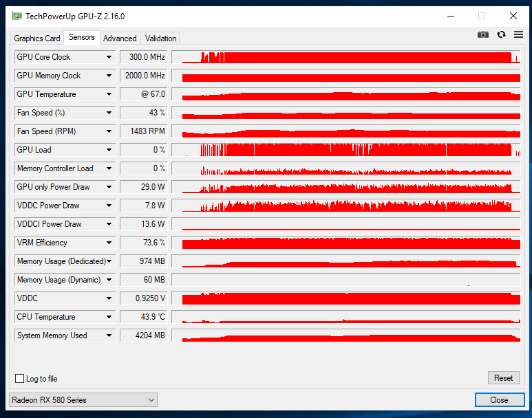Click the 13.6 W VDDCI power value
The image size is (532, 418).
coord(144,224)
